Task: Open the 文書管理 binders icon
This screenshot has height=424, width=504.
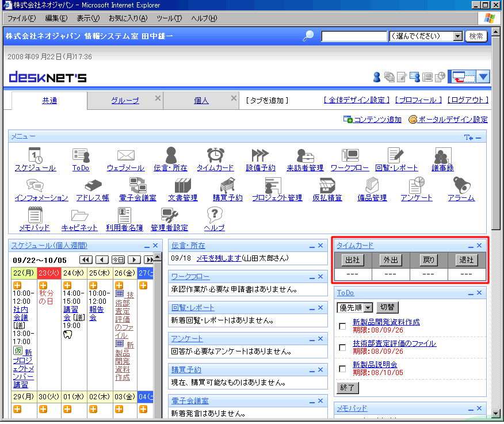Action: point(183,185)
